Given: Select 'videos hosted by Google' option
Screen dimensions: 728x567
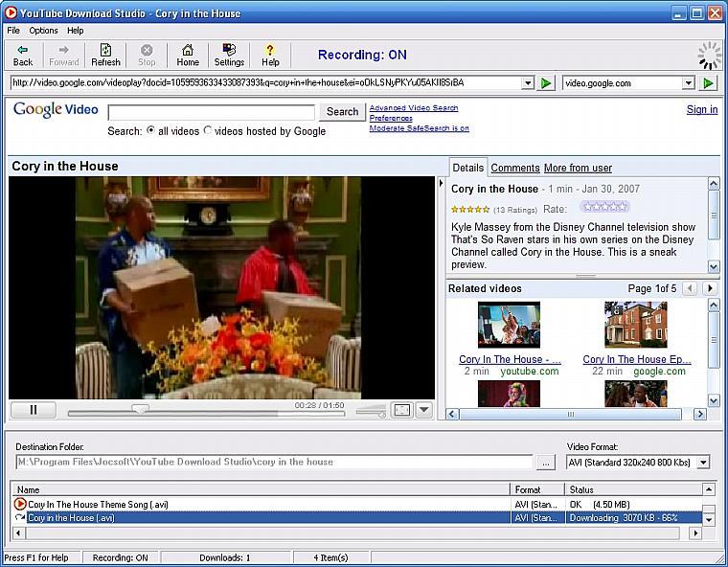Looking at the screenshot, I should click(208, 131).
